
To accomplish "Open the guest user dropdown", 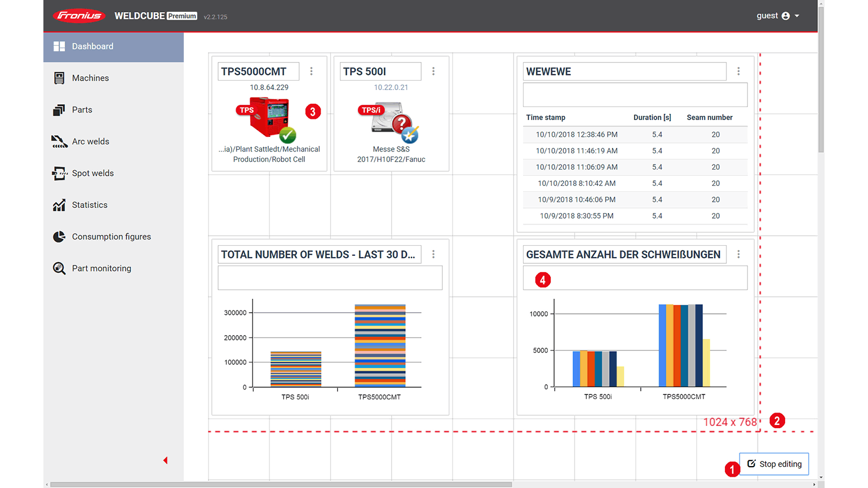I will [x=778, y=16].
